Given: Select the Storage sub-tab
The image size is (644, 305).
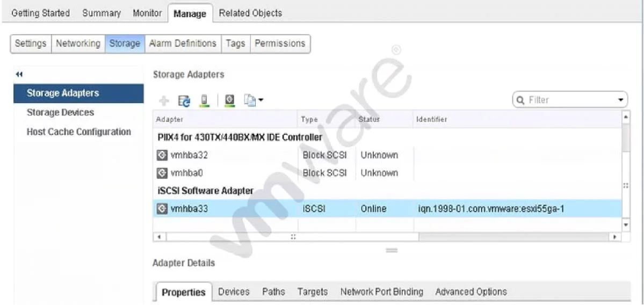Looking at the screenshot, I should [x=125, y=43].
